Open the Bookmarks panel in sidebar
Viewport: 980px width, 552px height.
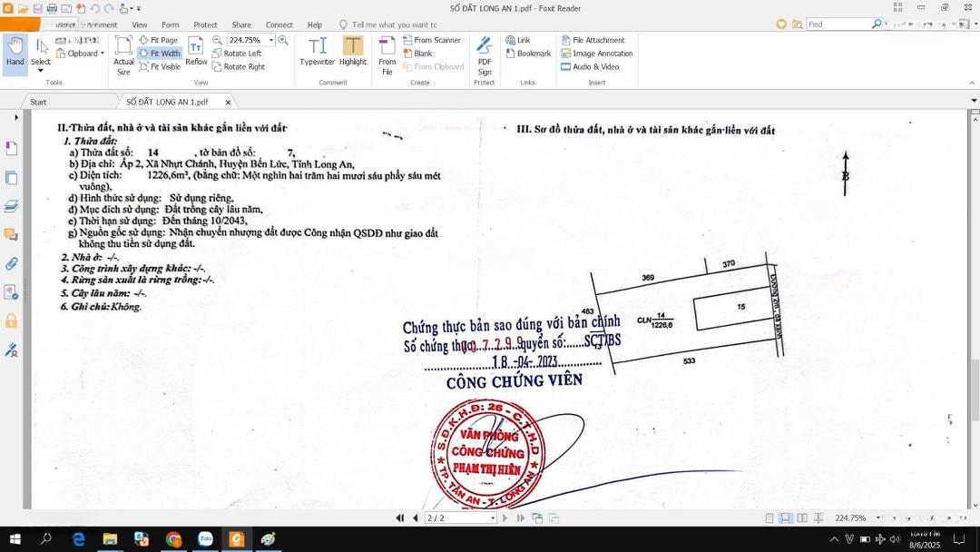coord(11,148)
